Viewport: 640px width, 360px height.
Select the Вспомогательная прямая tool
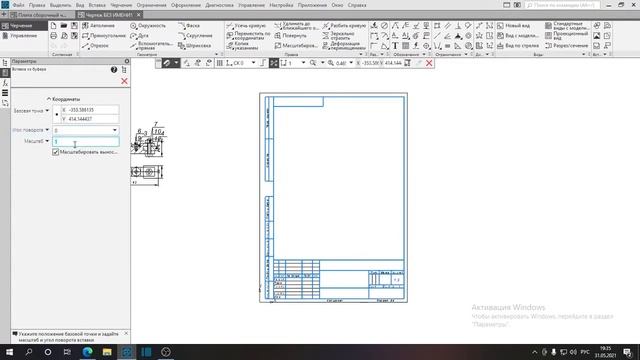coord(152,46)
